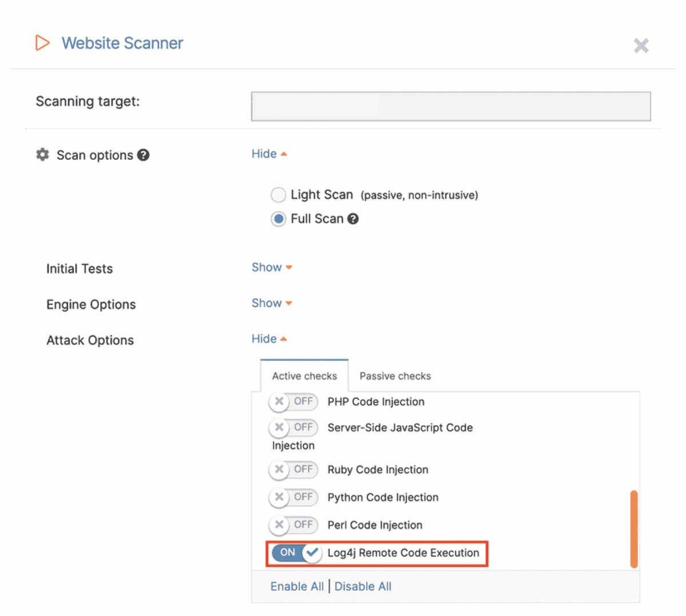The height and width of the screenshot is (616, 686).
Task: Click the X icon on PHP Code Injection switch
Action: pyautogui.click(x=278, y=402)
